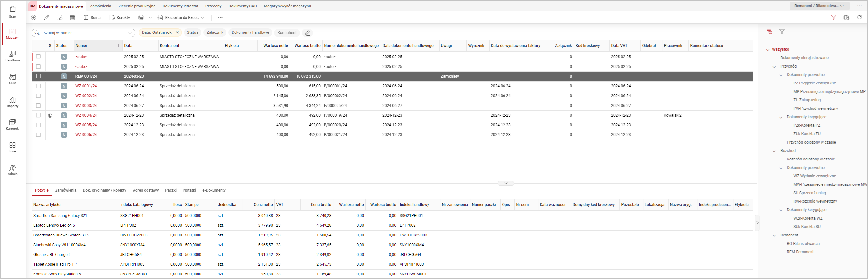Add new document with plus icon
868x279 pixels.
coord(33,18)
